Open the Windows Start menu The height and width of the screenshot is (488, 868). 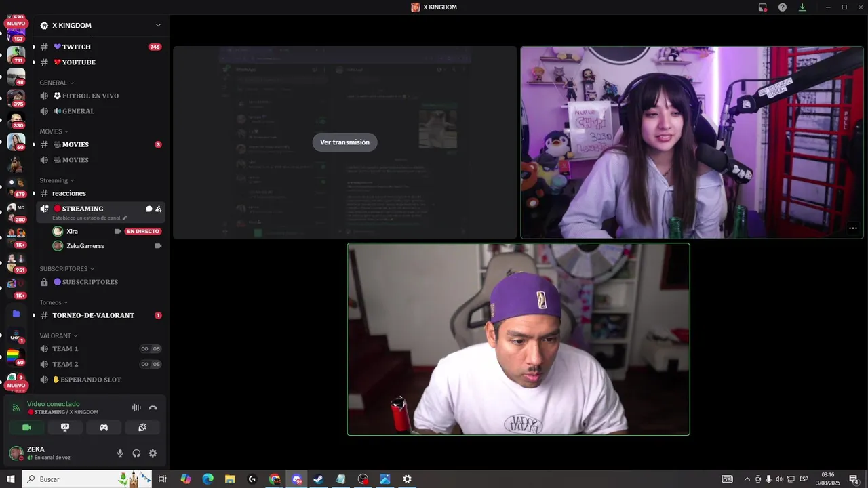10,479
